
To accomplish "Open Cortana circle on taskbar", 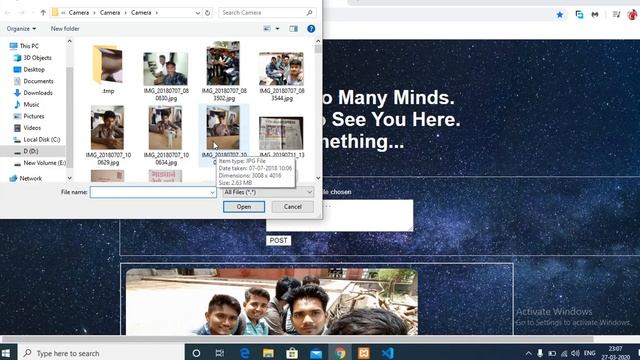I will click(x=196, y=353).
